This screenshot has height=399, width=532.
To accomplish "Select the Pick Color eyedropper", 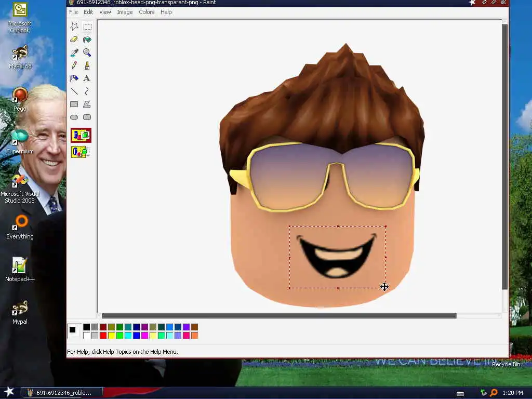I will [x=74, y=52].
